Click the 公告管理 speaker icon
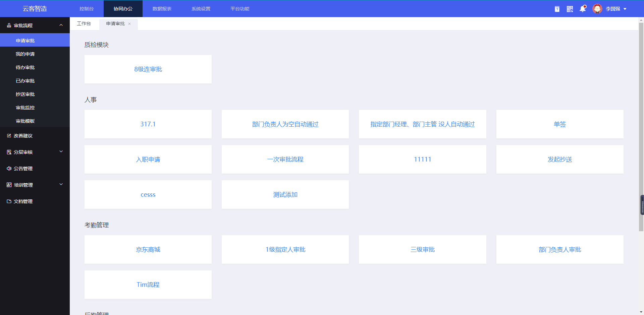The width and height of the screenshot is (644, 315). (9, 169)
